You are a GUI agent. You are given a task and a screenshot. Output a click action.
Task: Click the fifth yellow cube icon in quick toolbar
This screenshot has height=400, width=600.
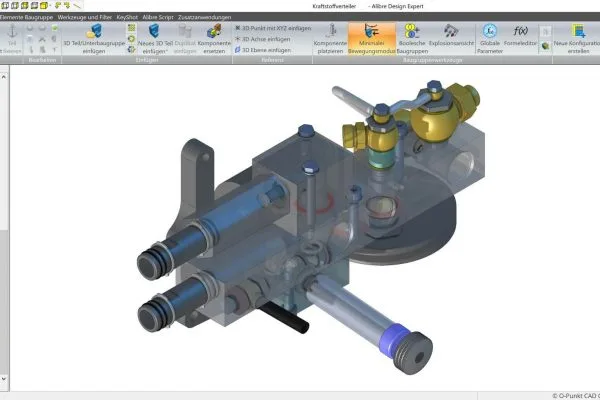coord(44,5)
